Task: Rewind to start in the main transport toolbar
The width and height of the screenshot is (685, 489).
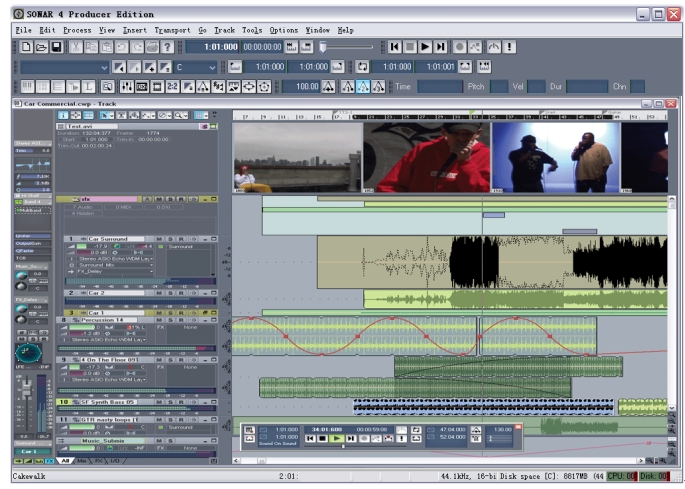Action: [x=394, y=47]
